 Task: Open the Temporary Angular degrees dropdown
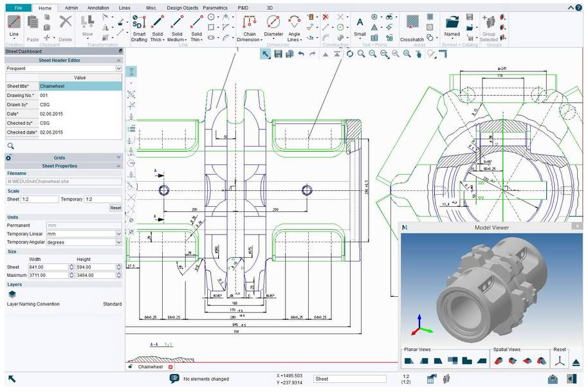[118, 242]
